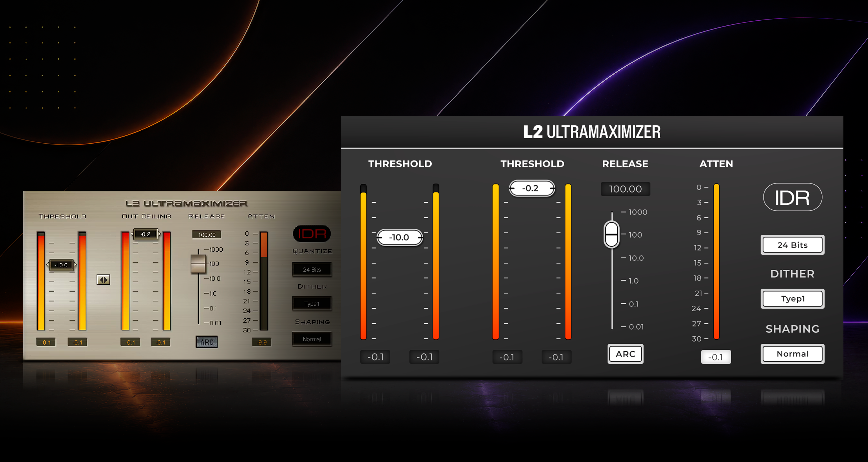Click the 30 mark on new plugin atten scale
The width and height of the screenshot is (868, 462).
click(x=696, y=338)
